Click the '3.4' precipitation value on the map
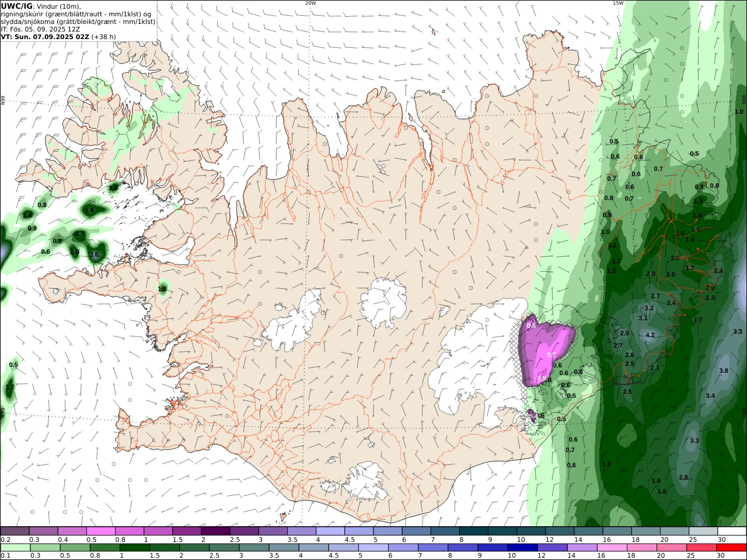The image size is (747, 560). 710,396
